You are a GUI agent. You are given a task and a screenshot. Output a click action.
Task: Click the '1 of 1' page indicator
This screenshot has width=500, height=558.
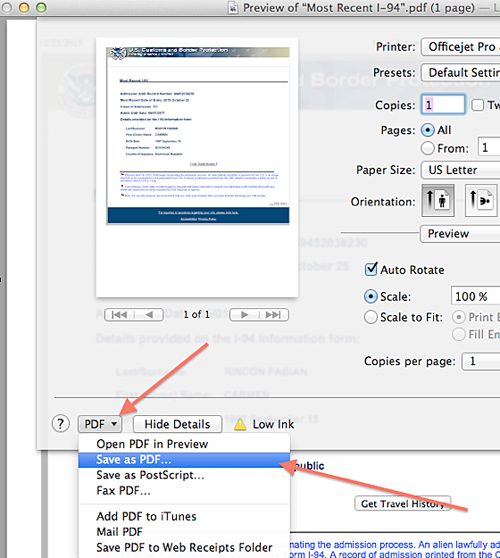(x=196, y=315)
